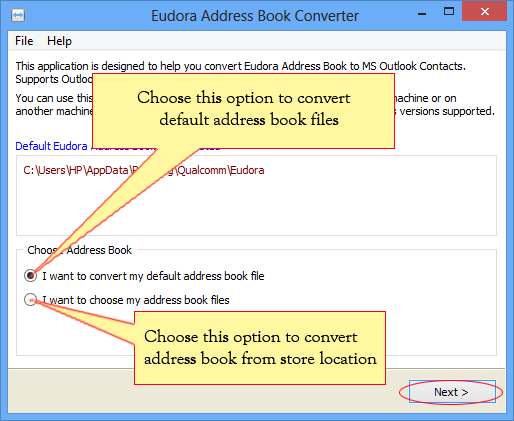This screenshot has width=514, height=421.
Task: Click the yellow callout about store location
Action: click(260, 348)
